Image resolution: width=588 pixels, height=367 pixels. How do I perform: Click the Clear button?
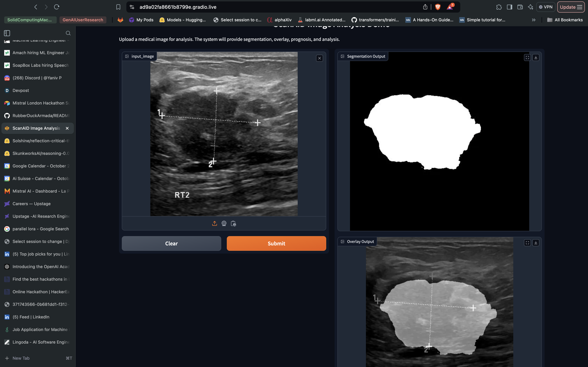(x=171, y=243)
